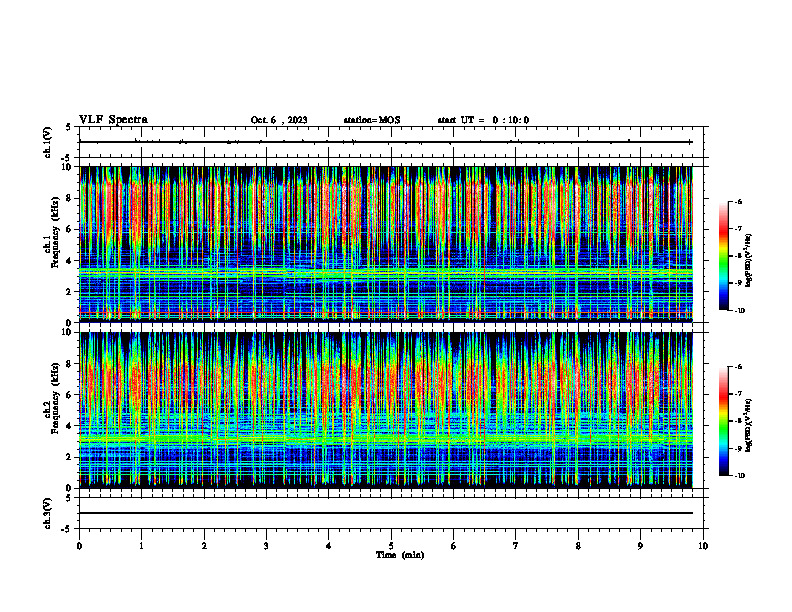This screenshot has width=792, height=612.
Task: Click the ch.1 color scale bar
Action: (x=724, y=256)
